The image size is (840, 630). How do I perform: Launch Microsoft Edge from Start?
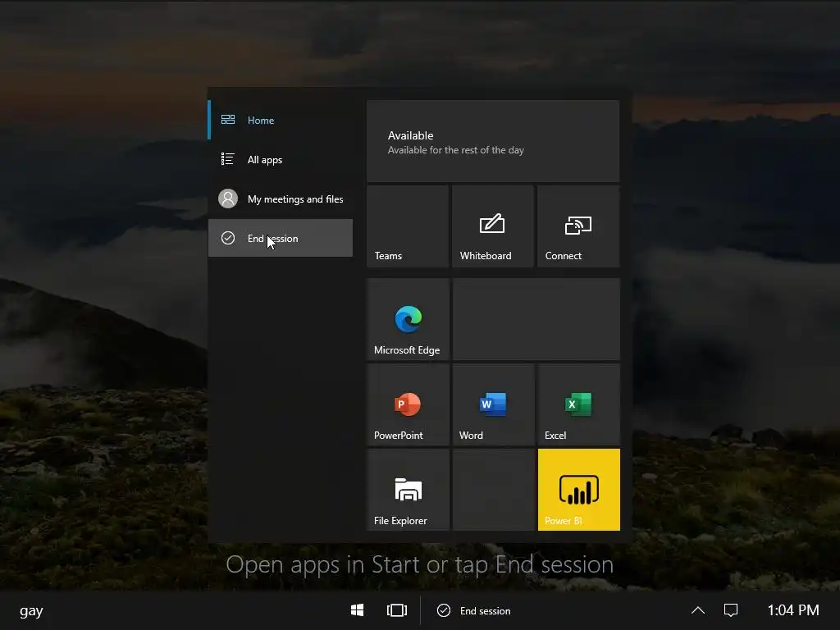(408, 319)
